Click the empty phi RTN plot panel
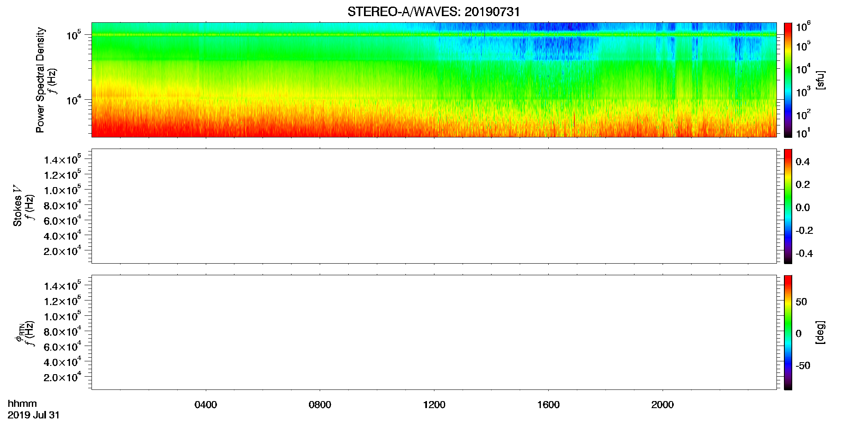Viewport: 868px width, 447px height. [434, 332]
